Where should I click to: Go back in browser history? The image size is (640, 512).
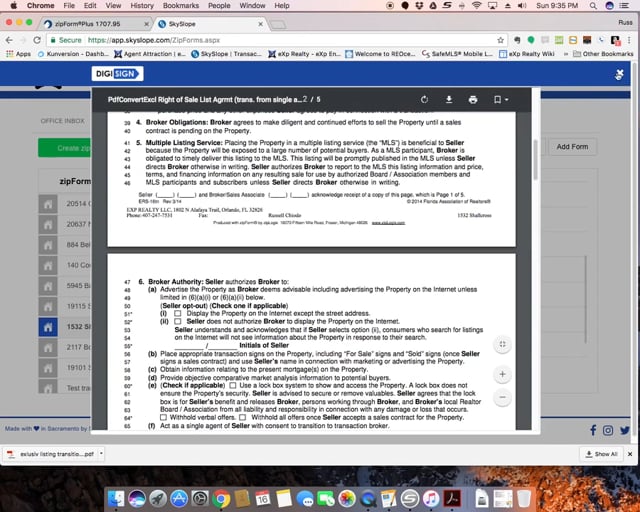point(9,40)
